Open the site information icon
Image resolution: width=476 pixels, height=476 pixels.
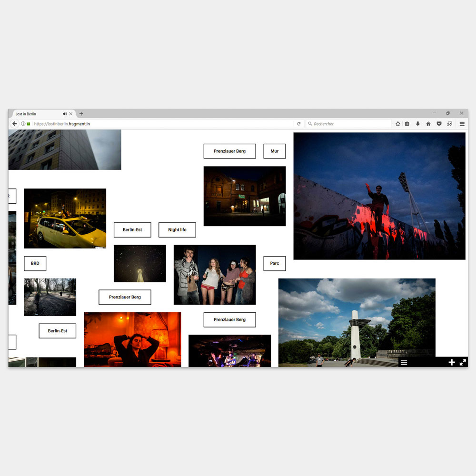[23, 124]
